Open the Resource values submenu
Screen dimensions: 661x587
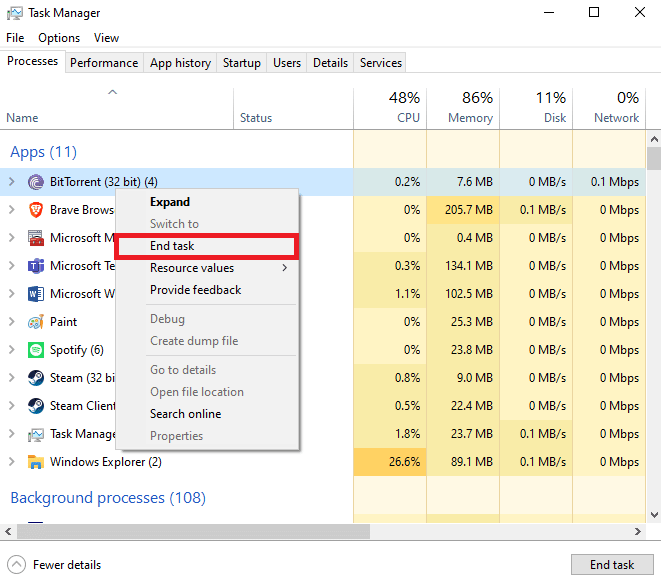(207, 268)
